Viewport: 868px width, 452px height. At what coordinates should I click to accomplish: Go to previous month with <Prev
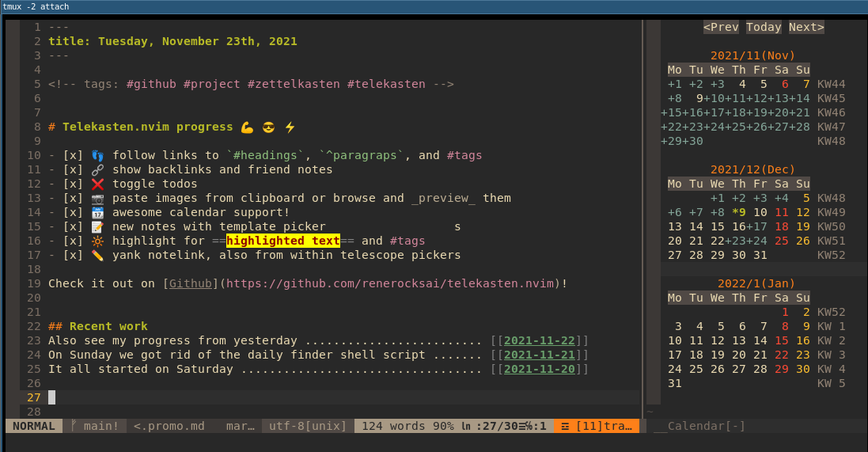pos(721,27)
